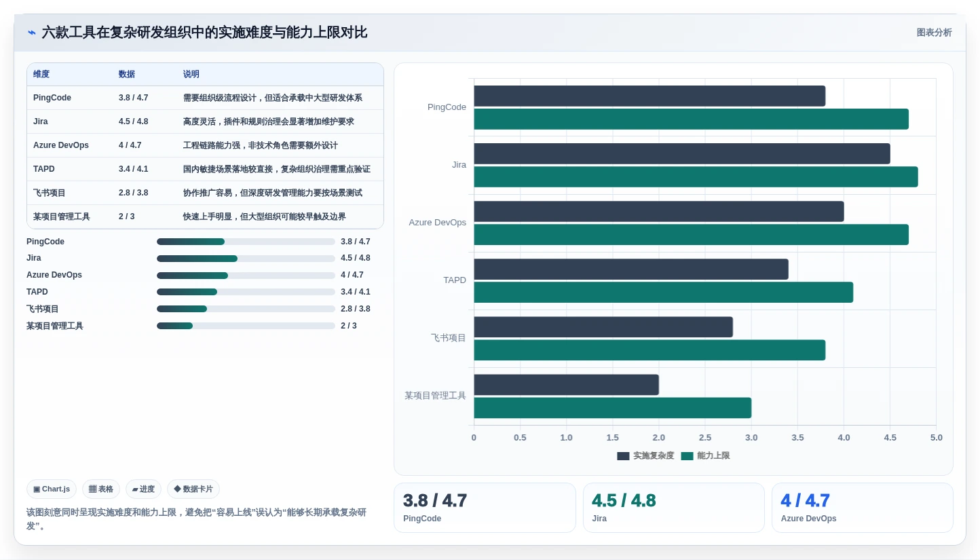Click the 4.5 / 4.8 table value
This screenshot has height=560, width=980.
(134, 122)
